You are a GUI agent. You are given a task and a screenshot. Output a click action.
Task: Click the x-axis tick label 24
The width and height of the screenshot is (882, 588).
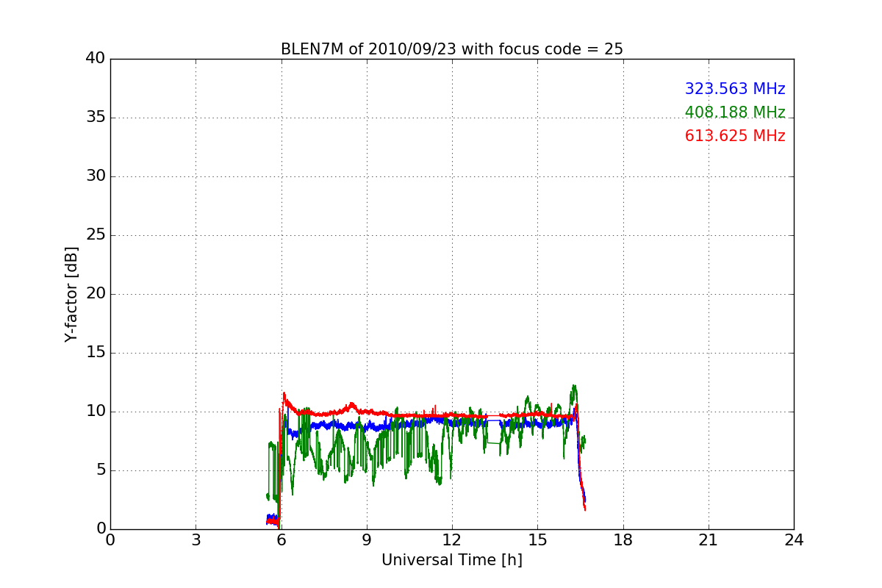click(x=794, y=539)
